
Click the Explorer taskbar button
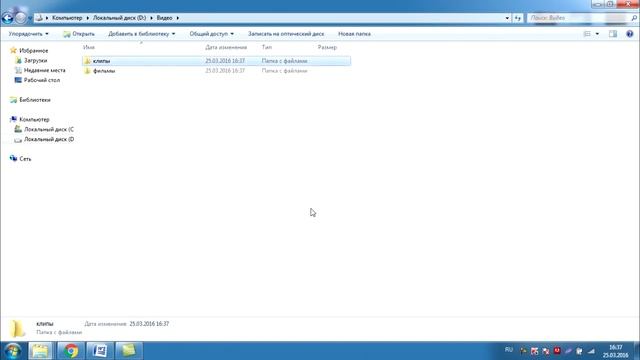pos(40,351)
